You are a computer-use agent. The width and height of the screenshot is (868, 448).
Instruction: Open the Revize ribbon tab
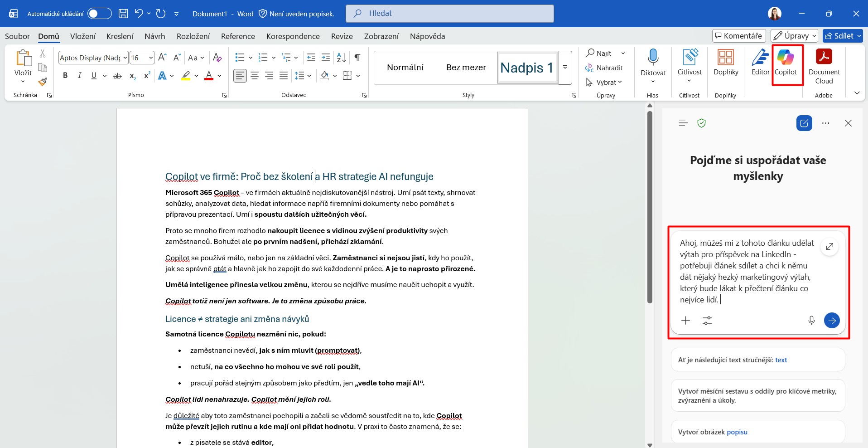(342, 36)
